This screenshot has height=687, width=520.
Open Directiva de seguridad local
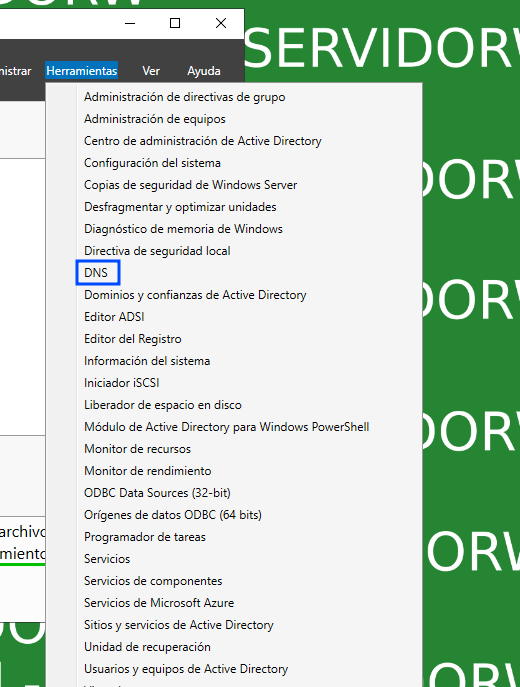[x=157, y=251]
